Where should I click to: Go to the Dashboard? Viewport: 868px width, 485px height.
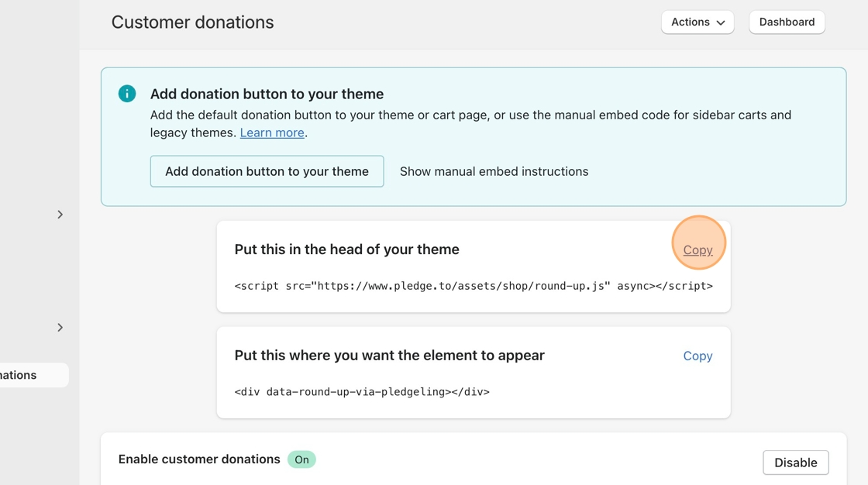click(x=787, y=22)
